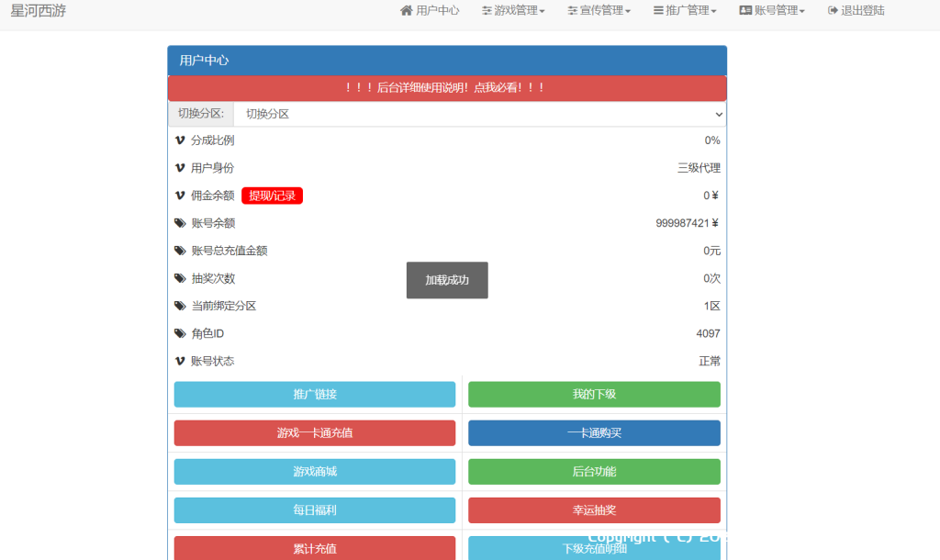Click the 游戏一卡通充值 button
The height and width of the screenshot is (560, 940).
[x=315, y=433]
